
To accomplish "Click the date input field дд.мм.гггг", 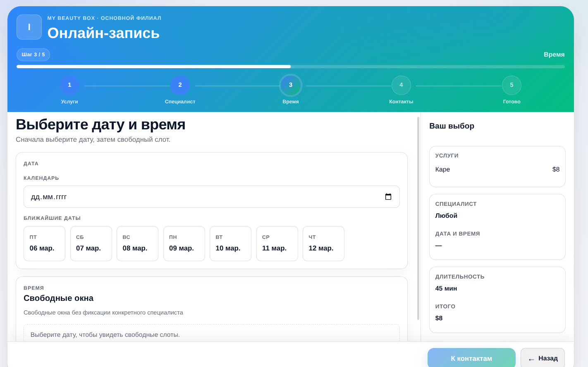I will (203, 197).
